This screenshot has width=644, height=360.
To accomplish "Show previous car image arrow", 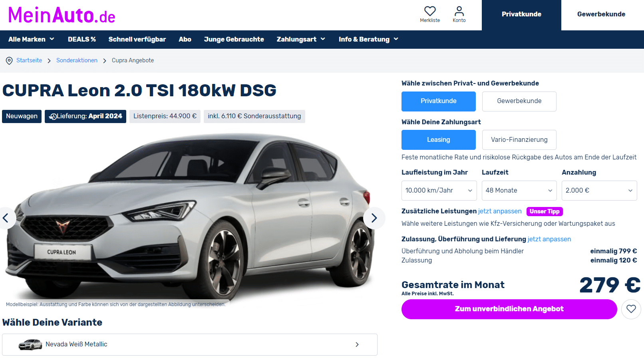I will 6,218.
